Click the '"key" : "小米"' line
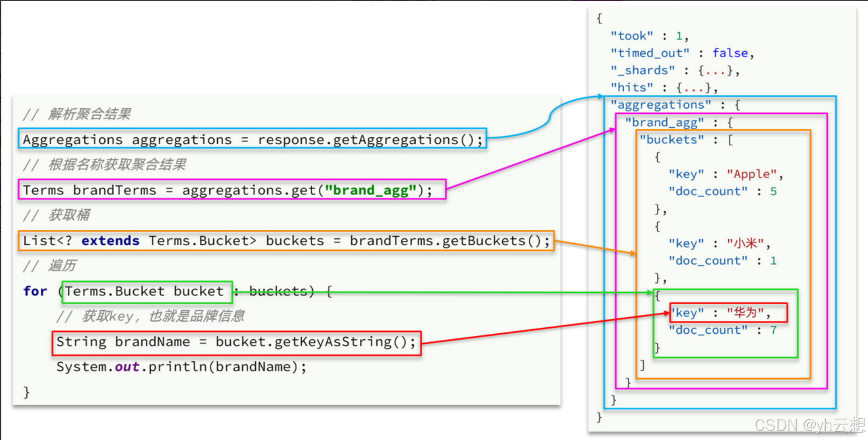 pos(719,243)
